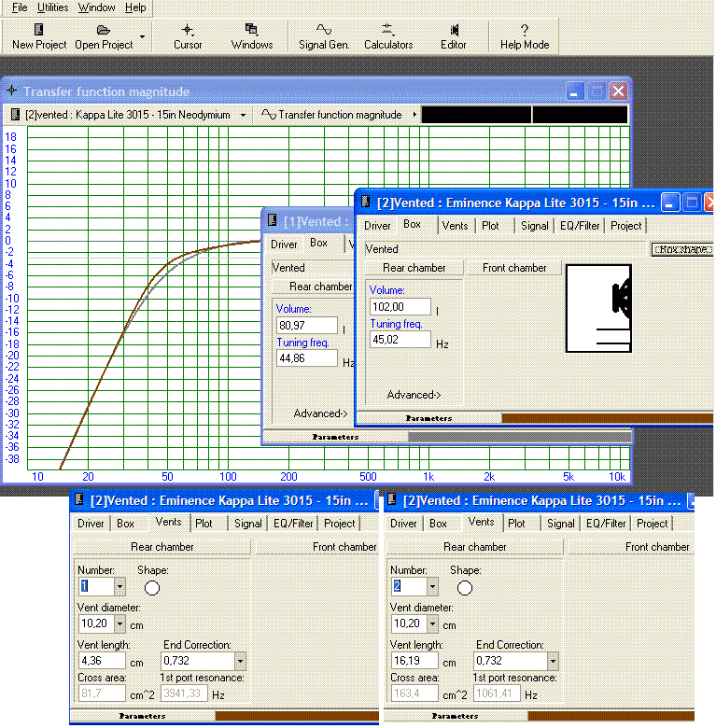Screen dimensions: 716x728
Task: Click the Box shape button
Action: [682, 249]
